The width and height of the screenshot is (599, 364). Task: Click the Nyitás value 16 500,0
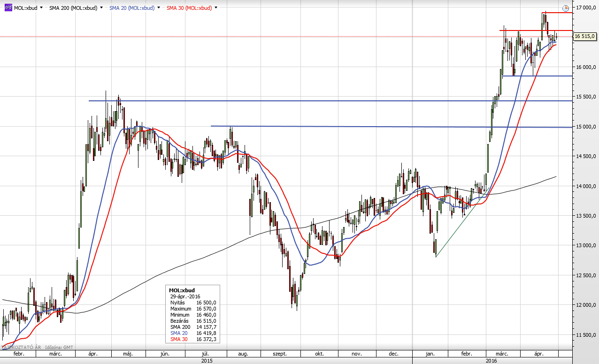[x=206, y=303]
